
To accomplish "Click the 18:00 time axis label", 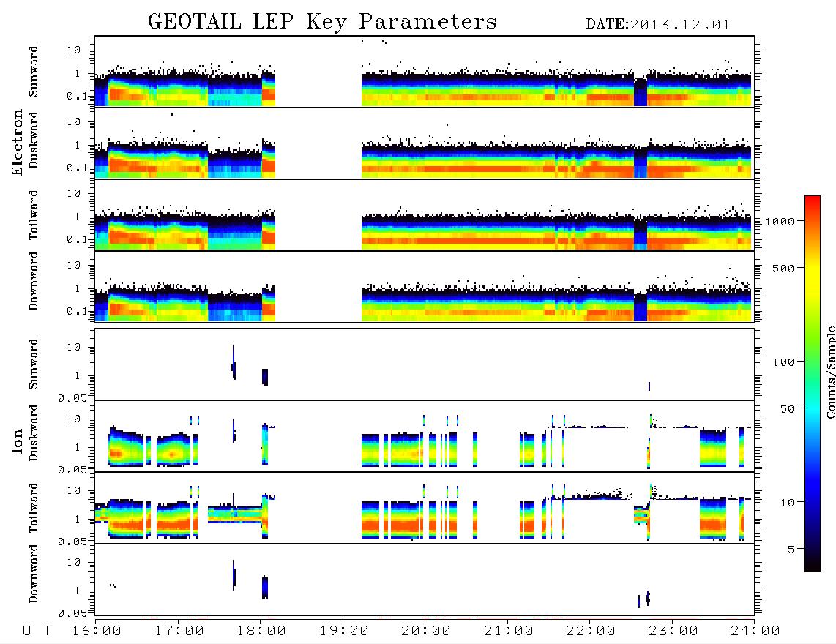I will pyautogui.click(x=261, y=632).
